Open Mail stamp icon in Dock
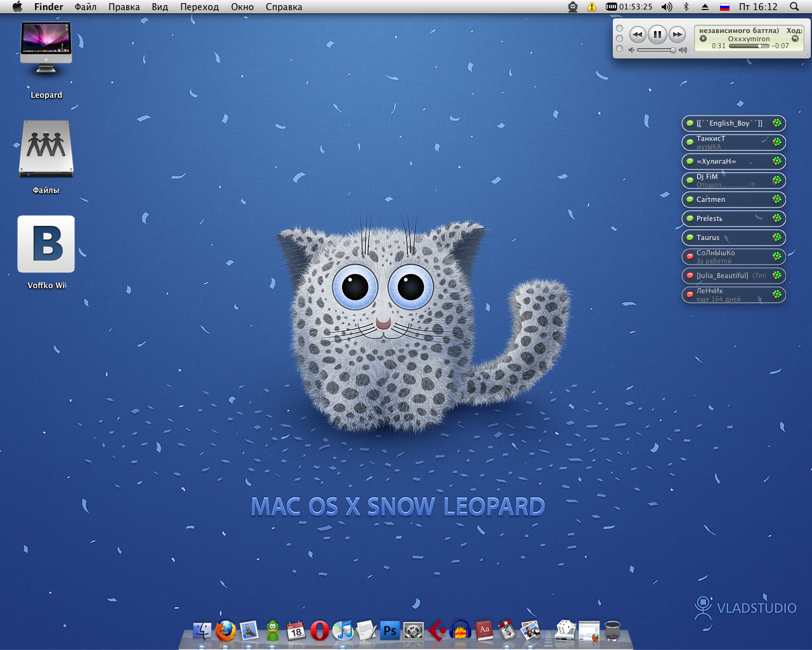812x650 pixels. click(249, 630)
